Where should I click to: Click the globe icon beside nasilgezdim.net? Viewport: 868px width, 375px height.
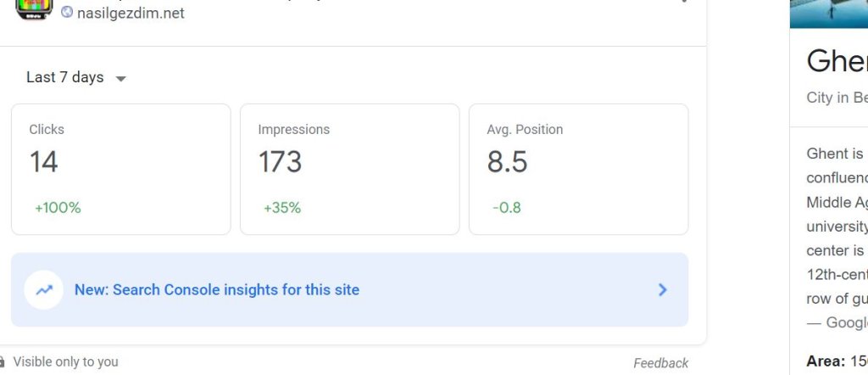[67, 12]
